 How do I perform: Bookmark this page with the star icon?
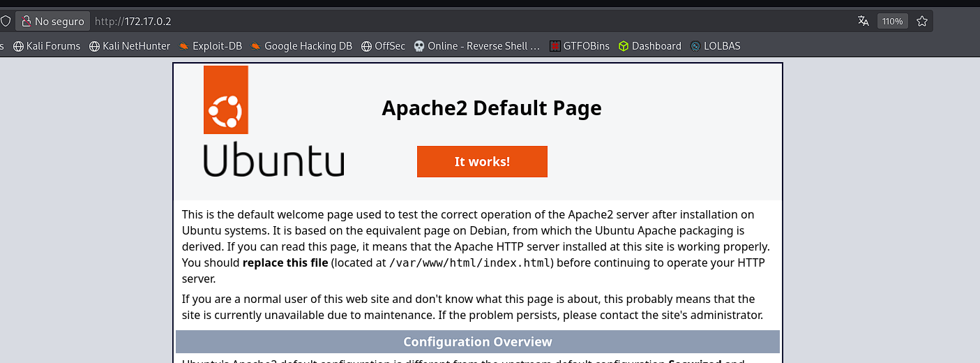(922, 21)
